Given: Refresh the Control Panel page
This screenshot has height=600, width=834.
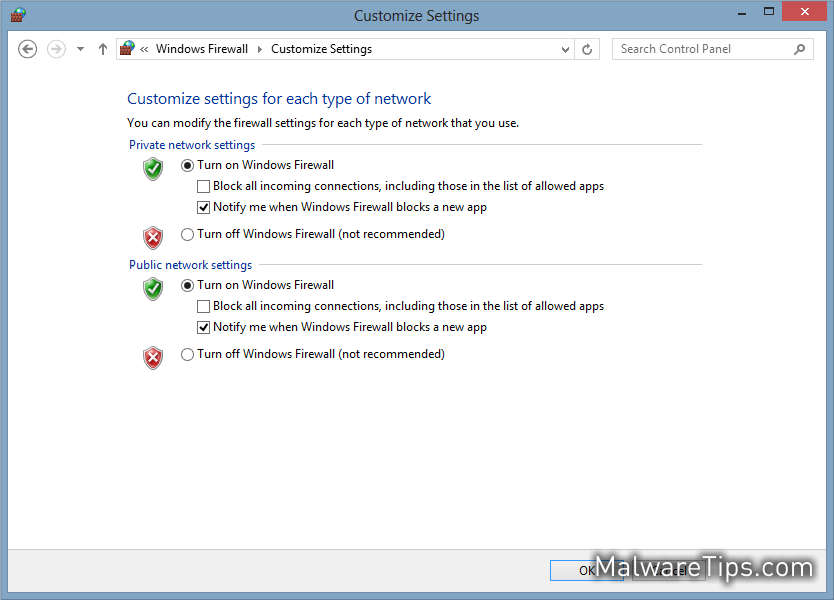Looking at the screenshot, I should (x=587, y=49).
